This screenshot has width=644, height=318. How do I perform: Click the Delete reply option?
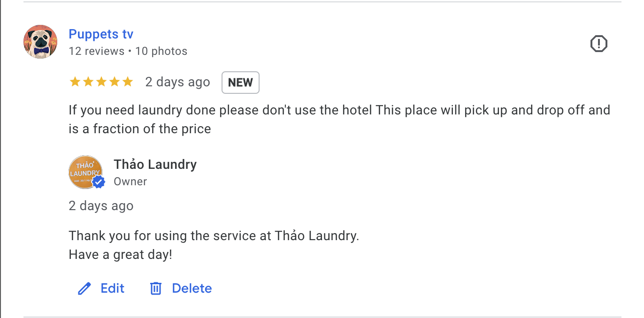click(x=192, y=288)
